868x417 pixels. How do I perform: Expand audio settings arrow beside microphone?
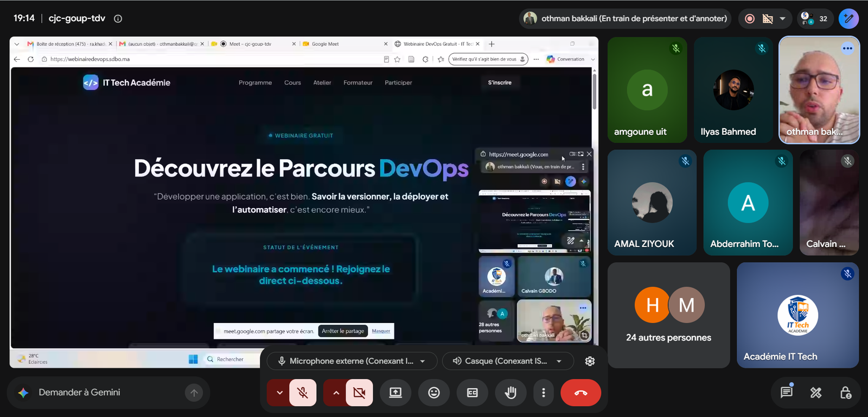click(x=279, y=393)
